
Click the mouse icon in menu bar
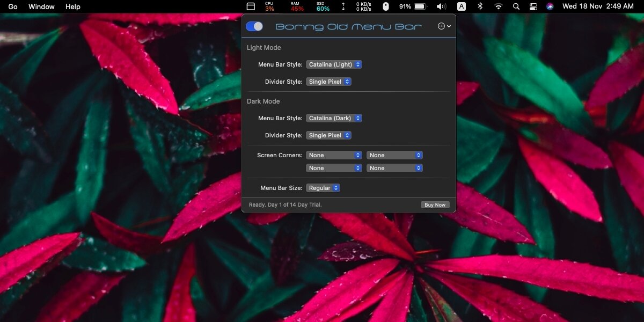[385, 6]
